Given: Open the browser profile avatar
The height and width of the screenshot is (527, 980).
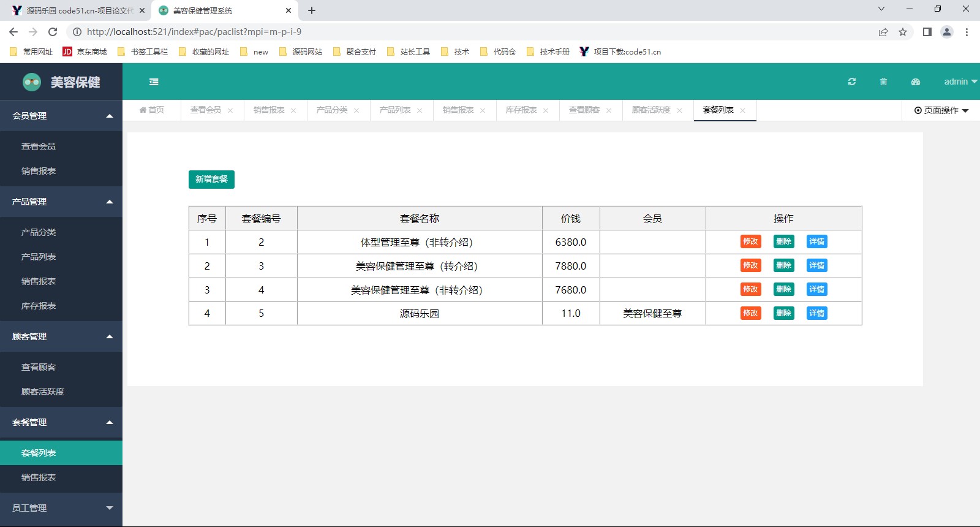Looking at the screenshot, I should (947, 32).
